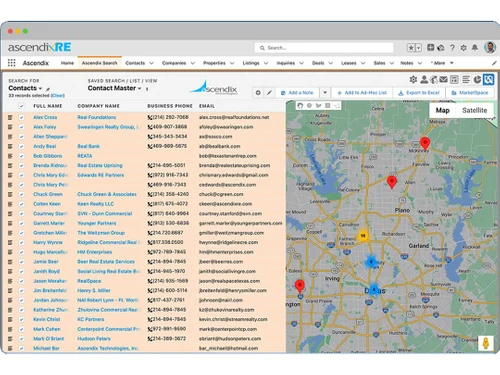The height and width of the screenshot is (375, 500).
Task: Click the Street View pegman icon
Action: click(486, 343)
